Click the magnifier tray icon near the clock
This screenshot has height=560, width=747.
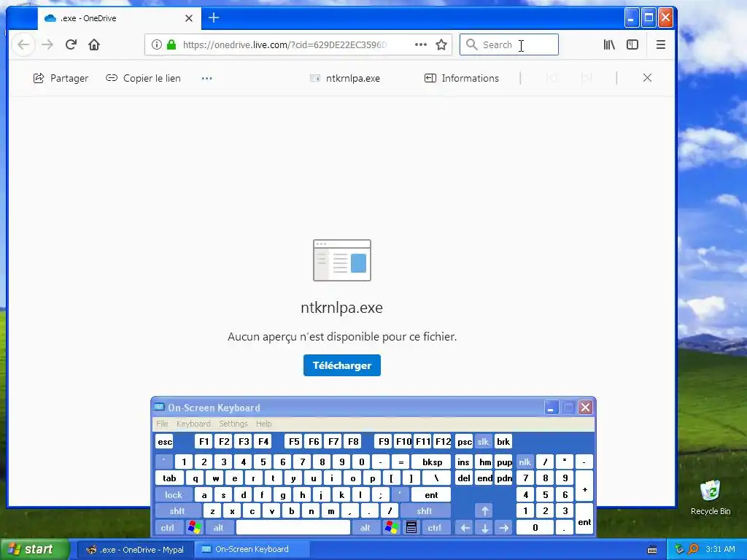tap(693, 549)
